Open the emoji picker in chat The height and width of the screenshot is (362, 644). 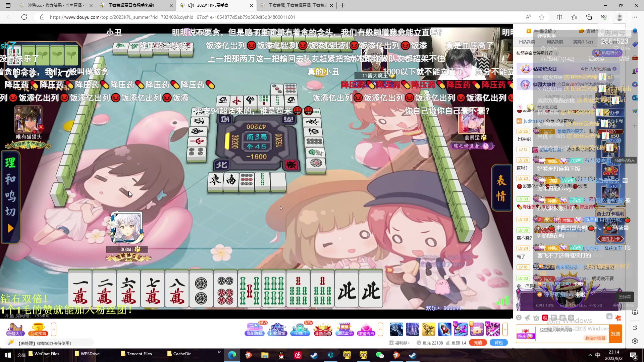(x=519, y=317)
